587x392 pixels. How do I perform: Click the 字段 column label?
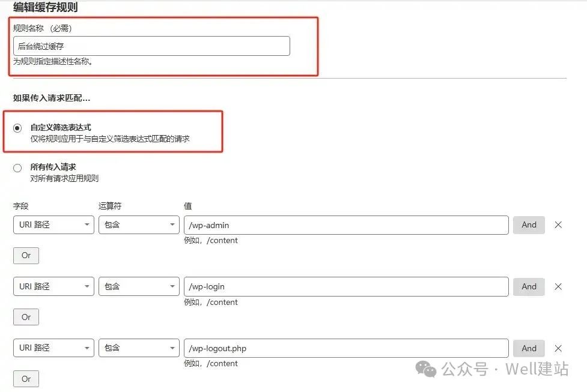pos(21,206)
